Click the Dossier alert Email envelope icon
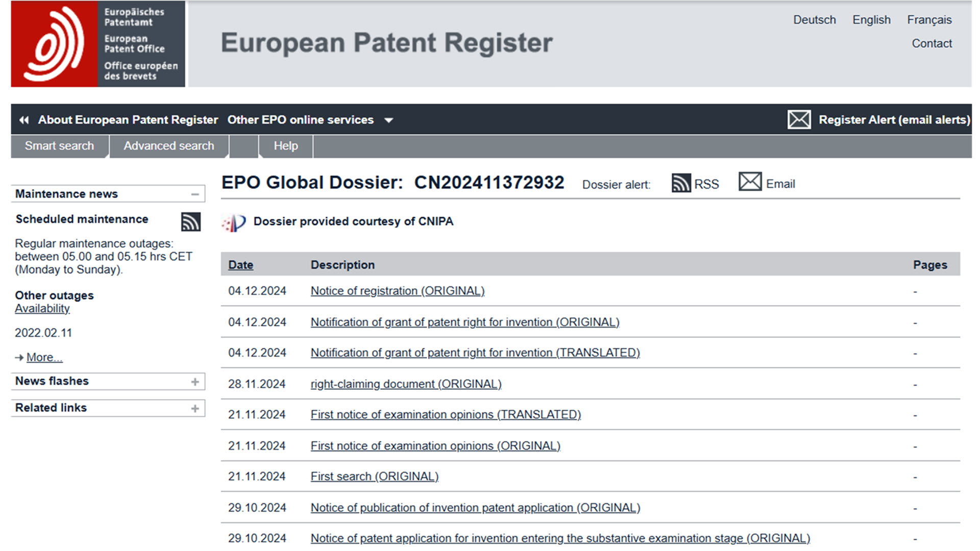 [750, 182]
